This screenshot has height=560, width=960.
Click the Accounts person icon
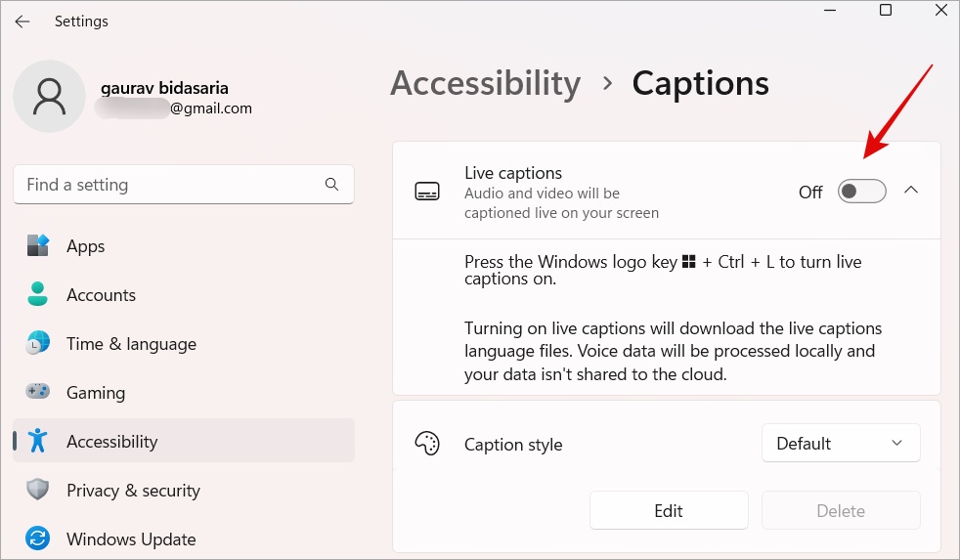tap(38, 294)
